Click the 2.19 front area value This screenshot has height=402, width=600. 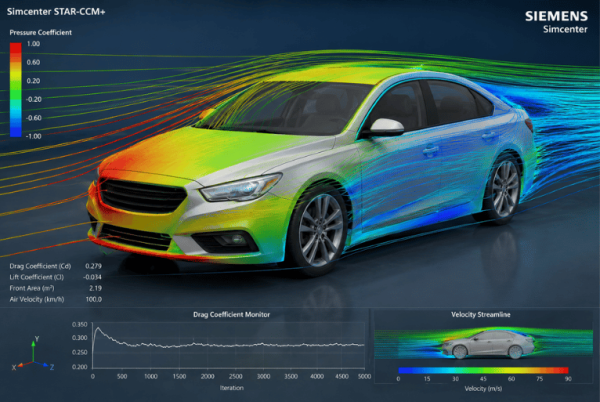[x=95, y=288]
